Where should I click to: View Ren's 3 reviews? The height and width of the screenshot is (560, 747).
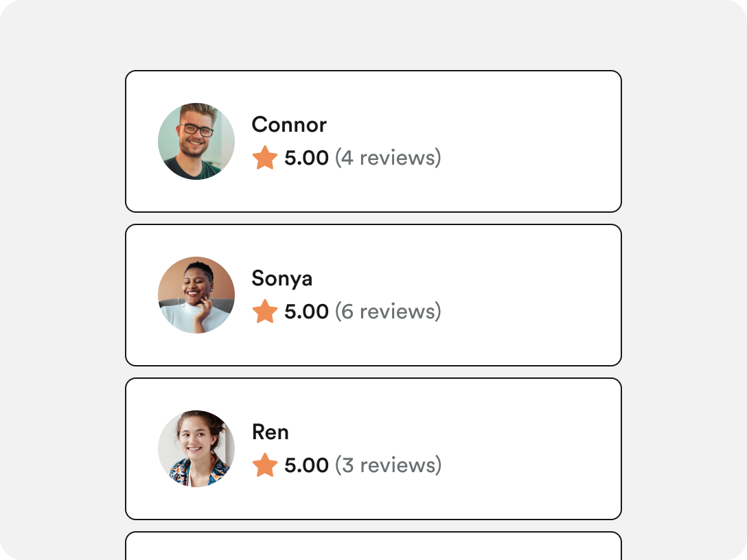[389, 465]
